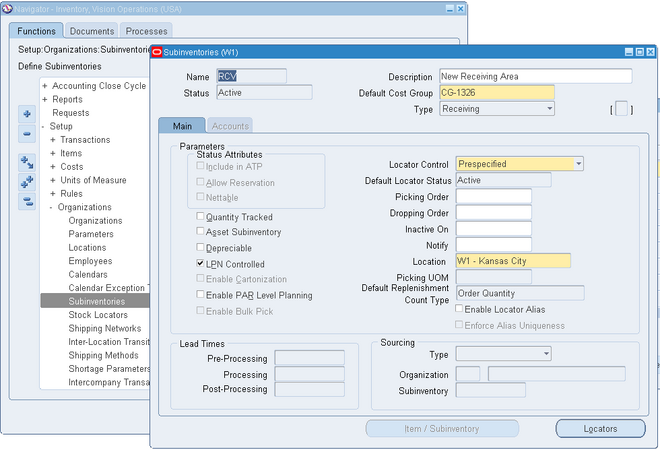Image resolution: width=660 pixels, height=450 pixels.
Task: Click the Description field New Receiving Area
Action: coord(536,76)
